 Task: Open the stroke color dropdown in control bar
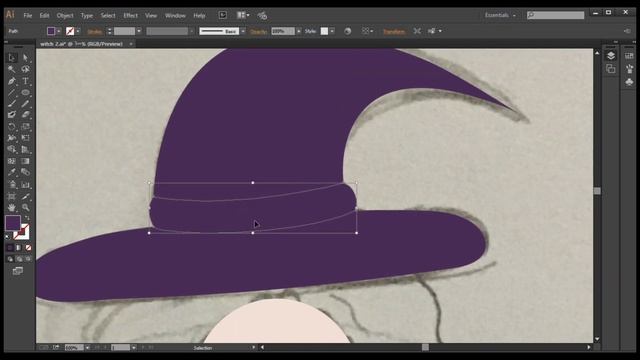click(78, 31)
